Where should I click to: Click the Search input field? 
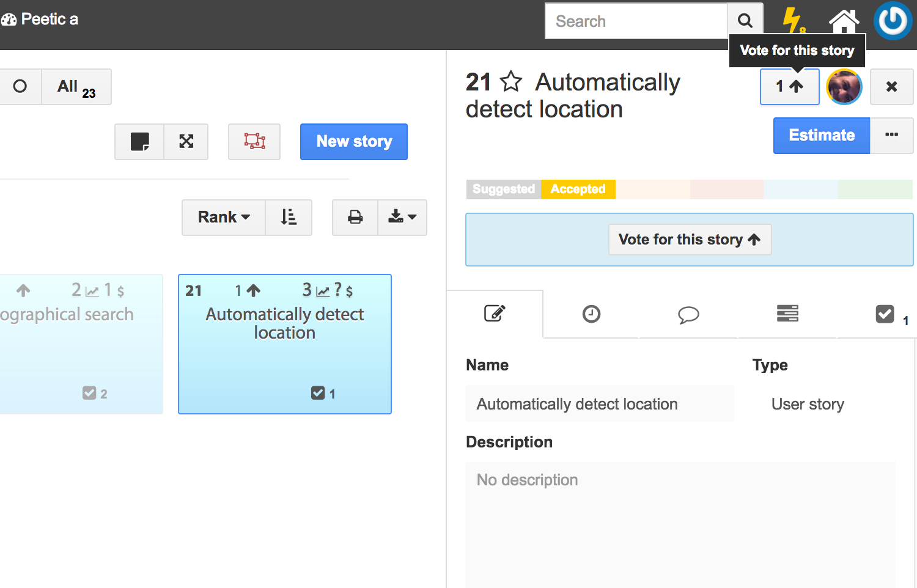tap(636, 21)
